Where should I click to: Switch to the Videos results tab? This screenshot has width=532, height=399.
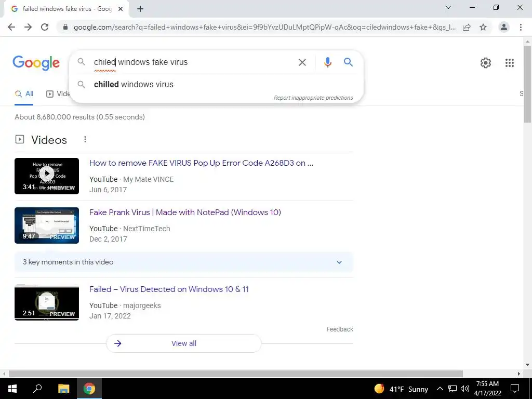tap(58, 94)
